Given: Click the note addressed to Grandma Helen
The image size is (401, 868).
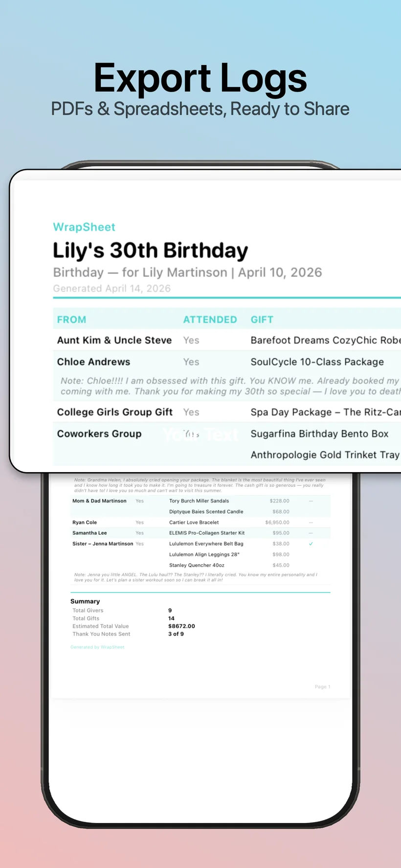Looking at the screenshot, I should [200, 485].
